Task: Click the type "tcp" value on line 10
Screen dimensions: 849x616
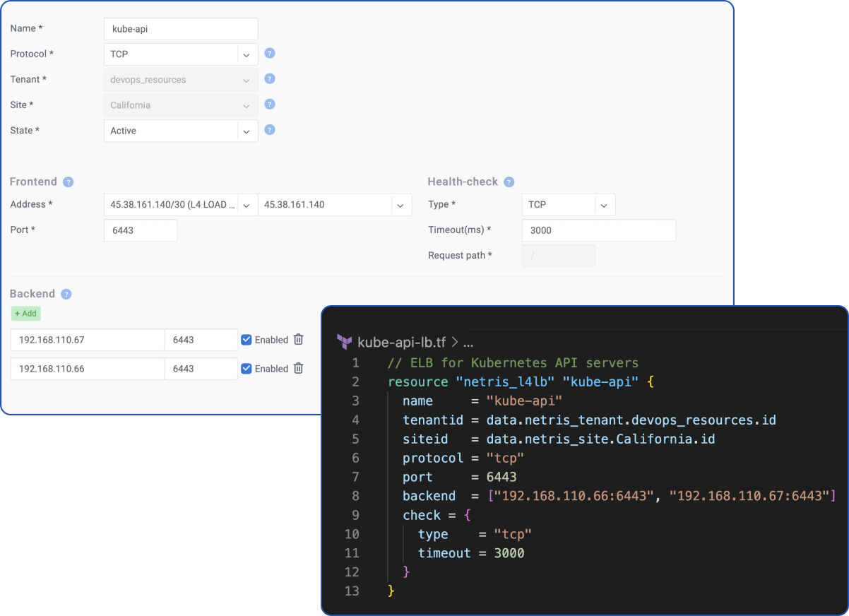Action: point(513,534)
